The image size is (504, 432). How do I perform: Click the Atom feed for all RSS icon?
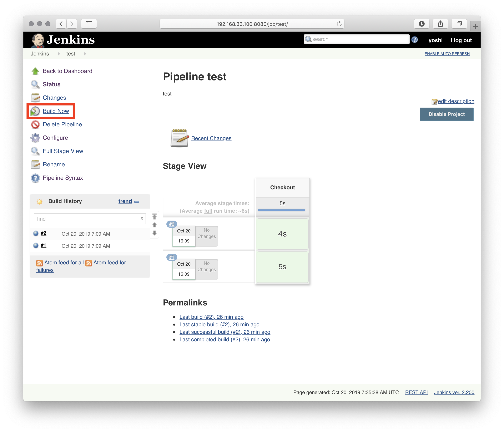coord(39,263)
